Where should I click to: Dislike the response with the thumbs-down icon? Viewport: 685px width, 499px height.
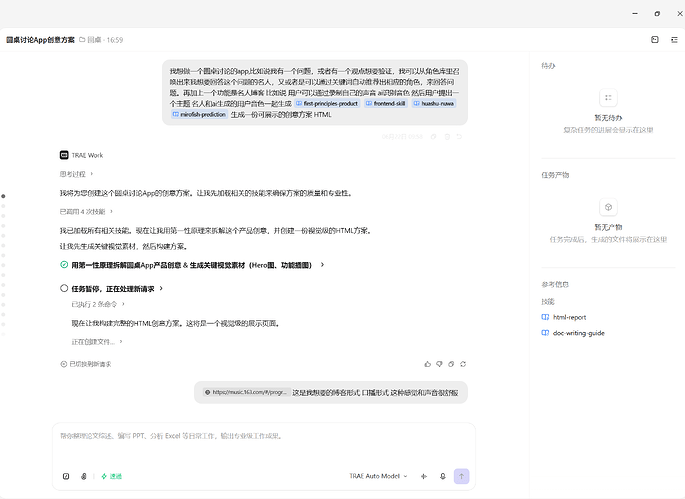pyautogui.click(x=439, y=364)
